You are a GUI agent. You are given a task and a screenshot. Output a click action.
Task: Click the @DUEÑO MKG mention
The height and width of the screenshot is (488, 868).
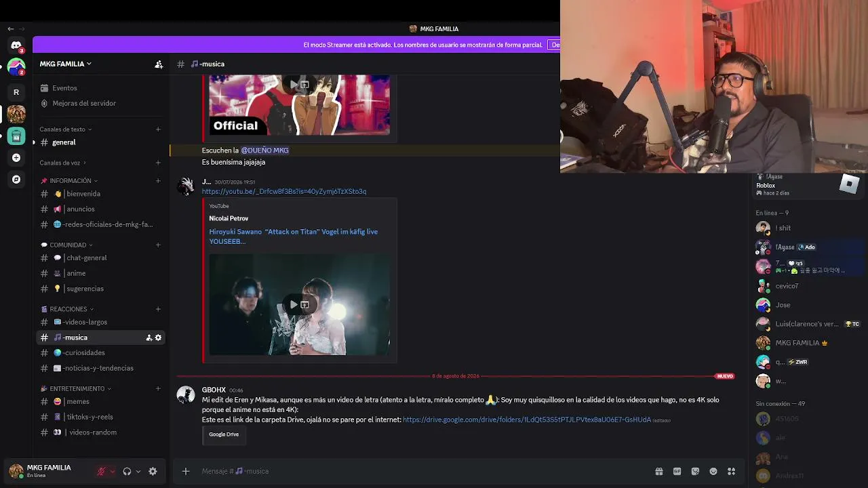(264, 150)
